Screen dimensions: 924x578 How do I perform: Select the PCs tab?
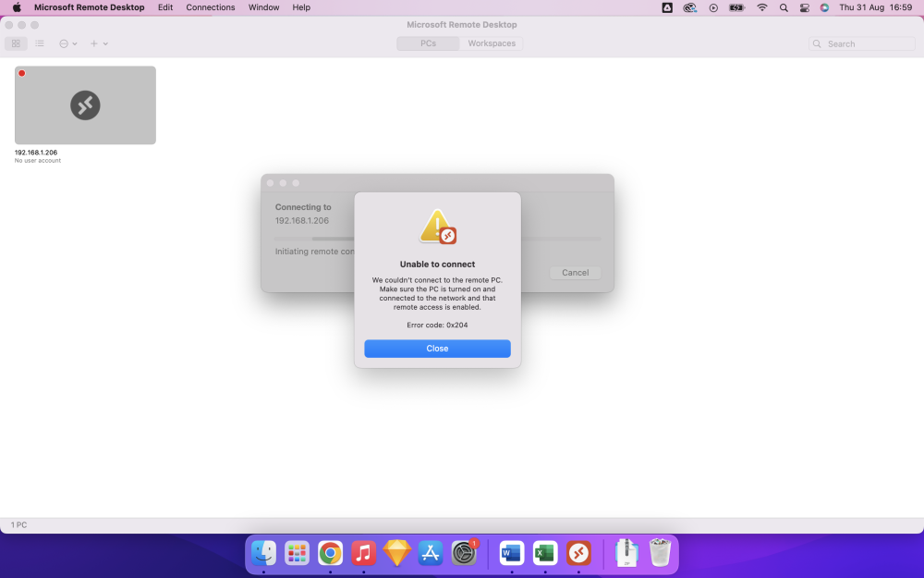(429, 43)
